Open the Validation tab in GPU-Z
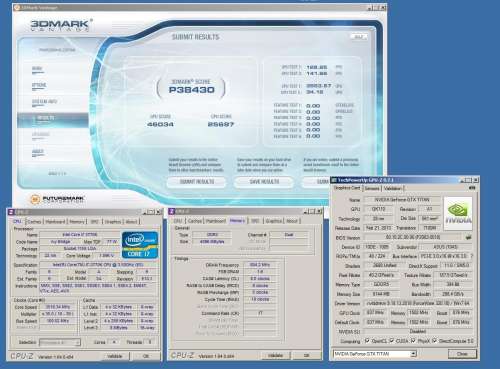500x369 pixels. 393,188
